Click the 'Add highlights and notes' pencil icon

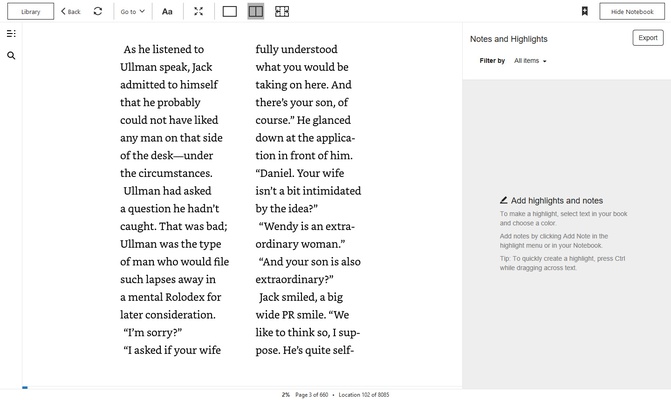(504, 200)
